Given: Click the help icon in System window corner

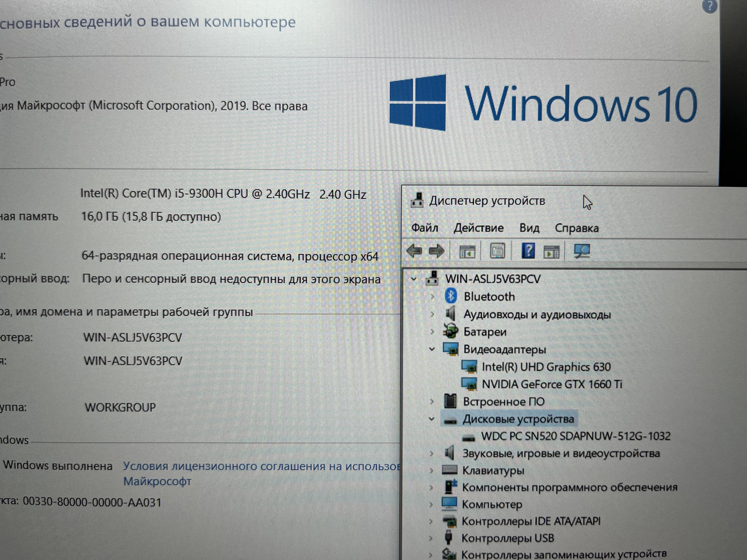Looking at the screenshot, I should pos(710,6).
